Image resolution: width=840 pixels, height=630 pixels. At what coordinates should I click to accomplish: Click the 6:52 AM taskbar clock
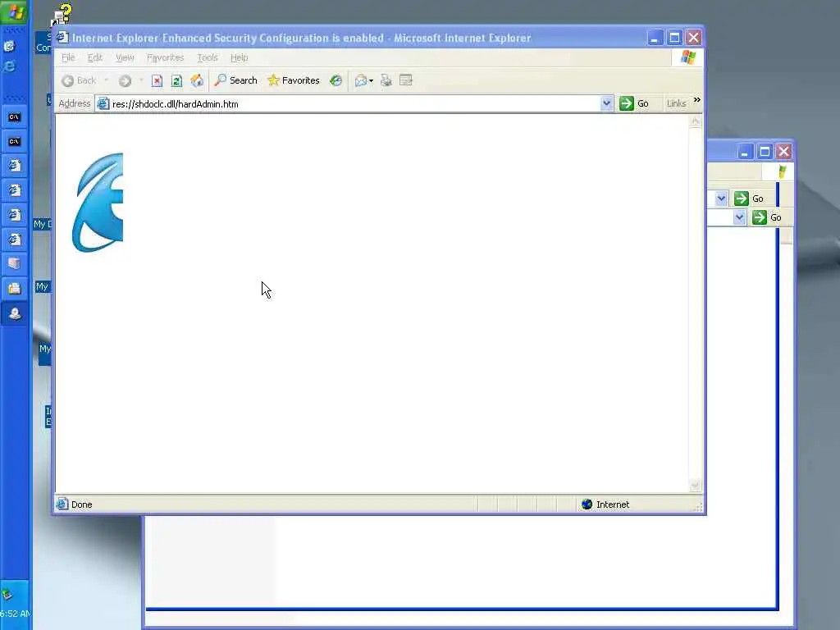[15, 614]
